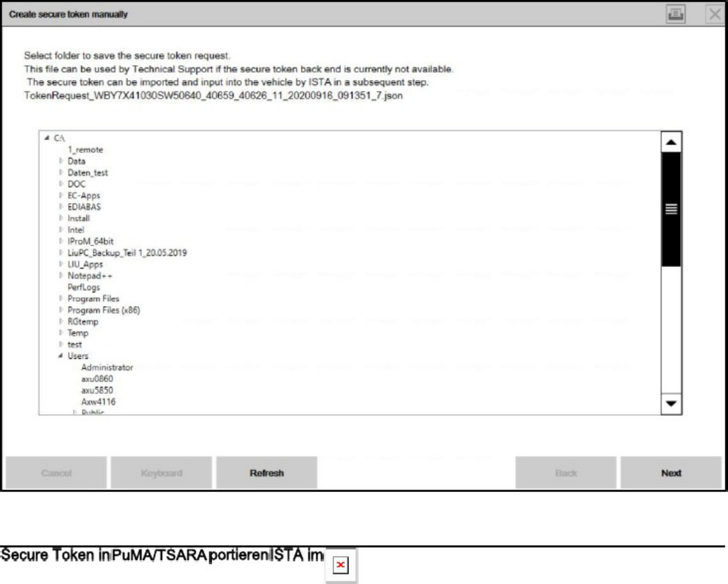Screen dimensions: 728x584
Task: Select the Intel folder
Action: [x=75, y=230]
